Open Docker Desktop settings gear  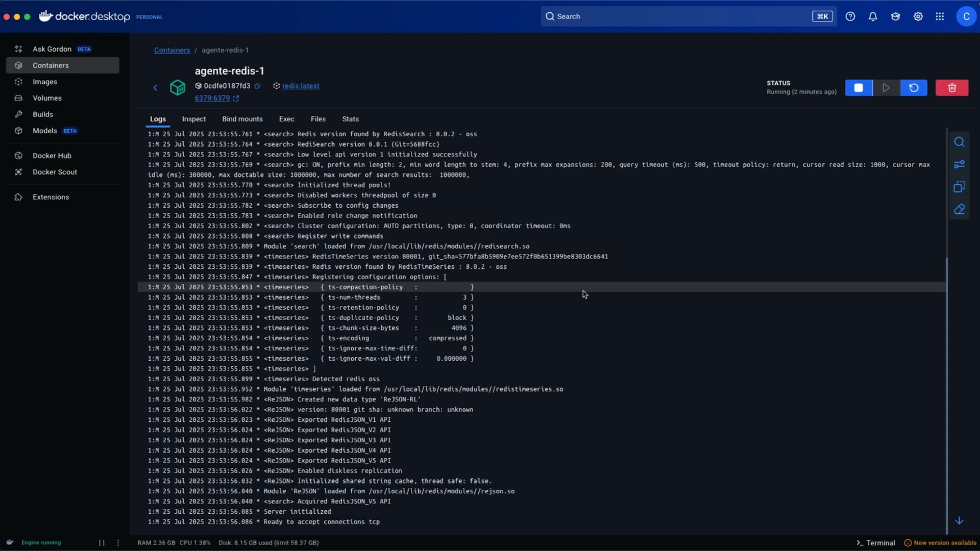[x=918, y=16]
